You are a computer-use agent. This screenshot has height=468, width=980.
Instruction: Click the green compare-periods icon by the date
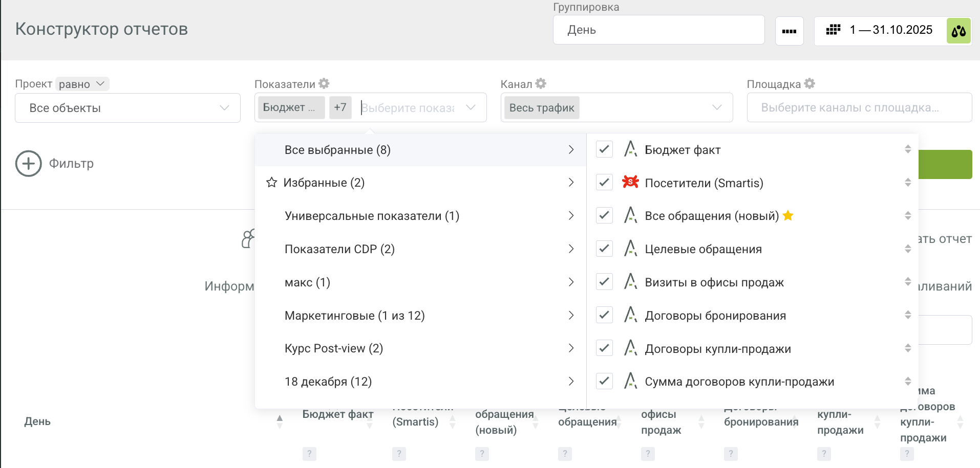pyautogui.click(x=958, y=31)
